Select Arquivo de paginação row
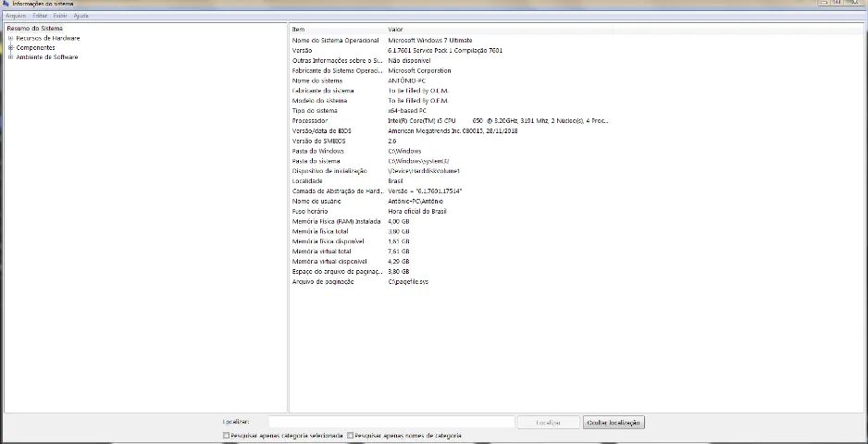 (x=452, y=282)
